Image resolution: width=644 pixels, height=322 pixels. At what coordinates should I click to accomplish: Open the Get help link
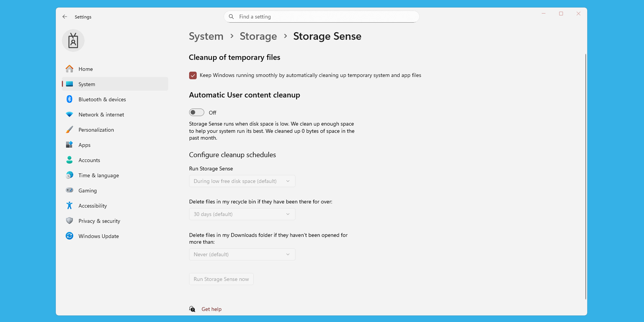coord(211,309)
